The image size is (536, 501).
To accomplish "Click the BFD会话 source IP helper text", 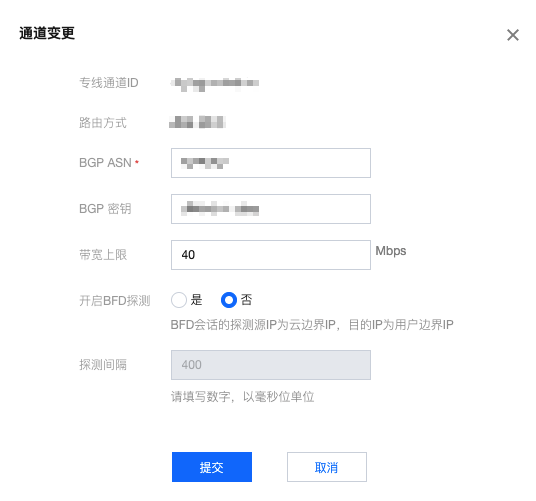I will coord(312,325).
